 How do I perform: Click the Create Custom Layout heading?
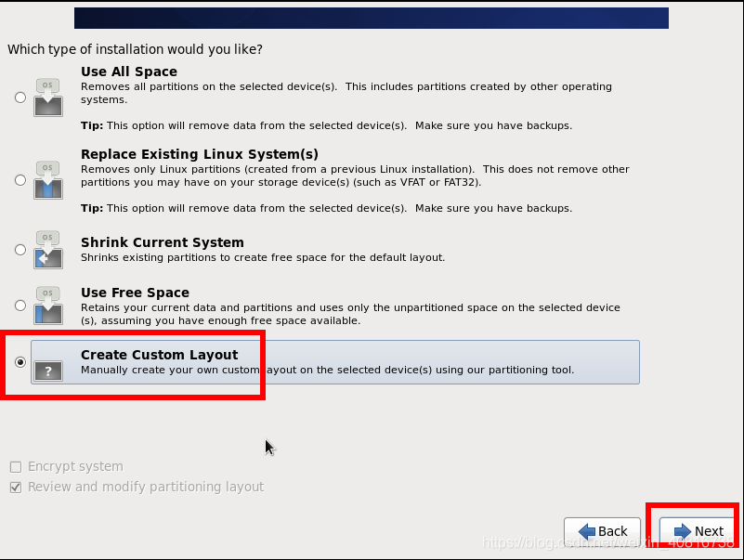pyautogui.click(x=160, y=355)
